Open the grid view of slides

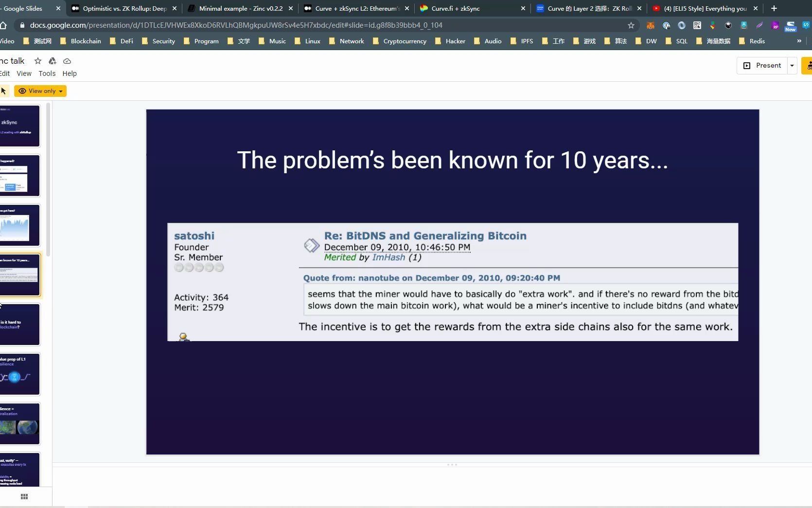point(24,496)
